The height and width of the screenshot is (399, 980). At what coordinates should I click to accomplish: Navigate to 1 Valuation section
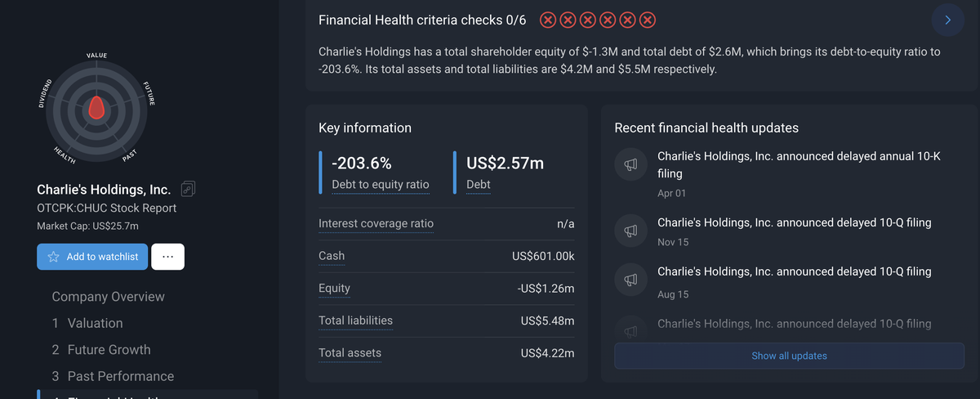(x=87, y=323)
